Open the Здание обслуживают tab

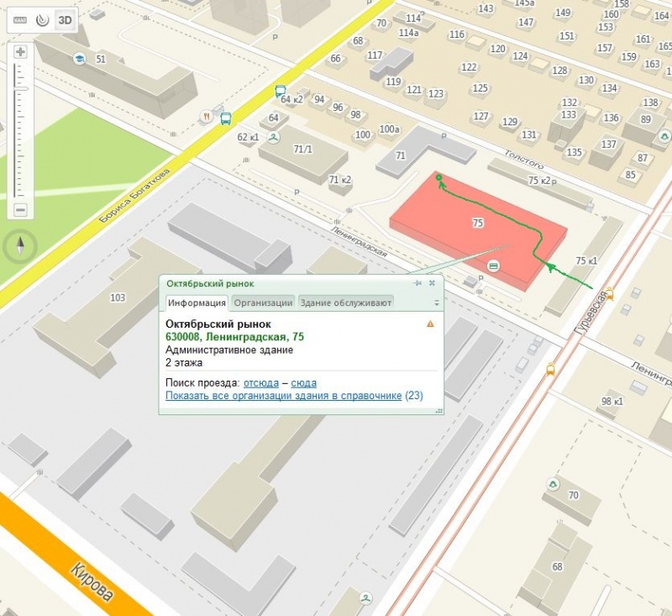coord(345,303)
